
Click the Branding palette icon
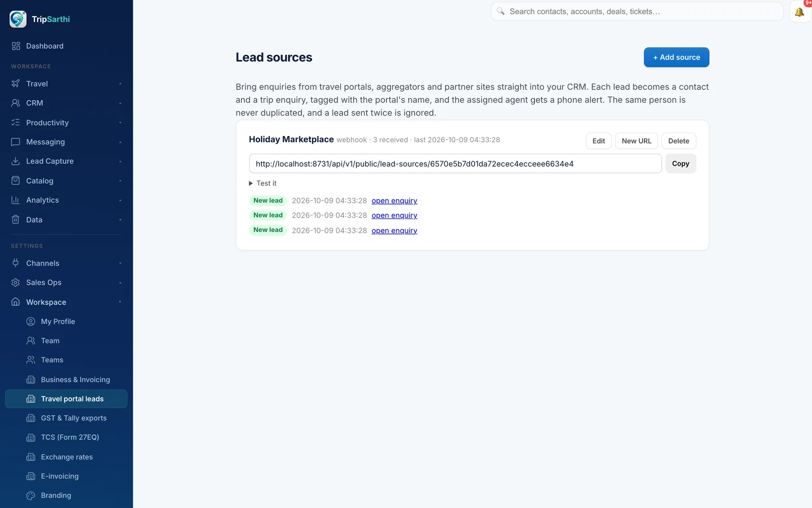tap(31, 495)
